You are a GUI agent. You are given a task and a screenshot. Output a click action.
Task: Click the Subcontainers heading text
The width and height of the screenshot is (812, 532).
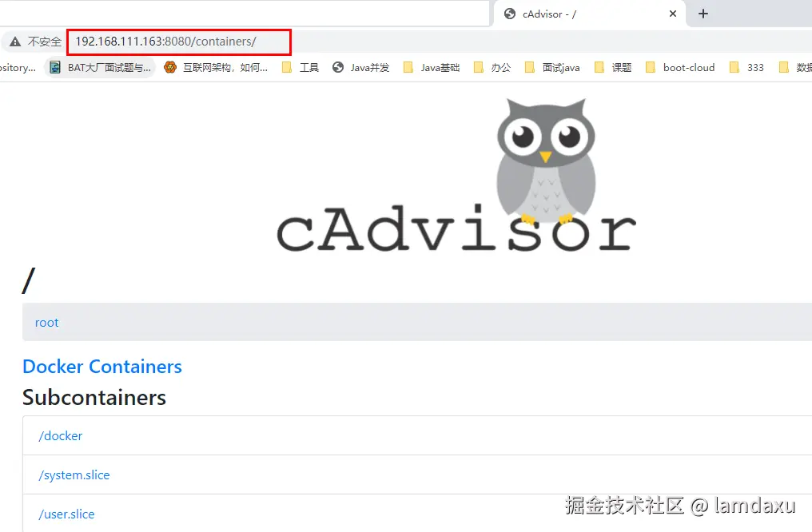(94, 398)
